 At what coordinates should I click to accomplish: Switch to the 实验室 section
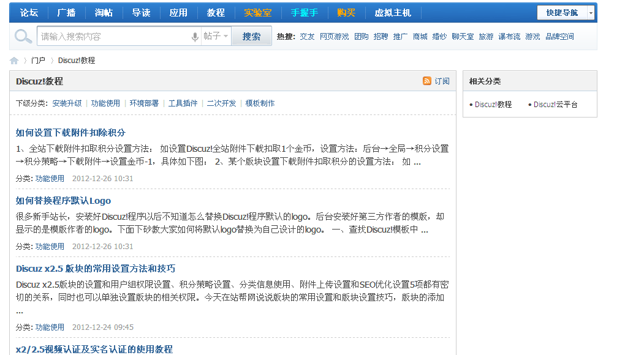pyautogui.click(x=257, y=12)
